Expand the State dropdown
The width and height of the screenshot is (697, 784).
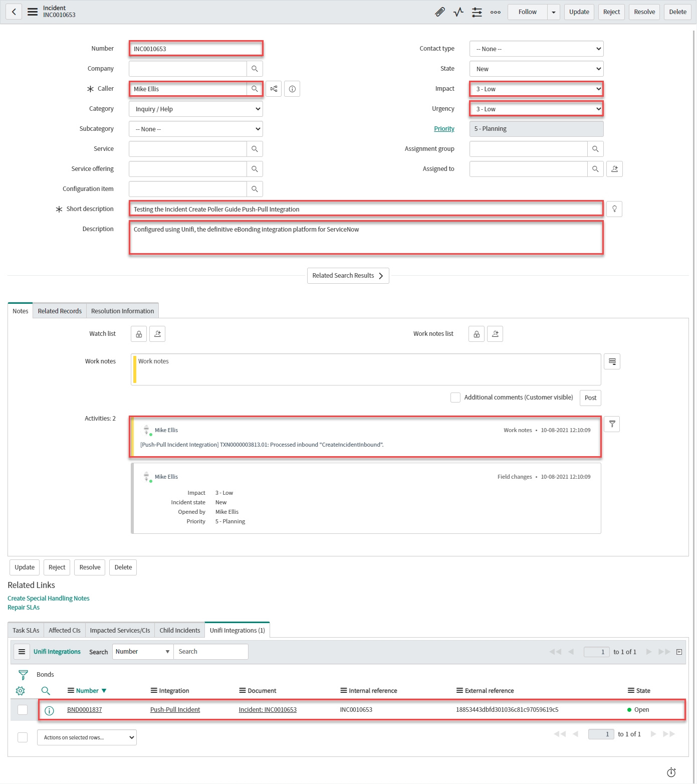tap(536, 69)
